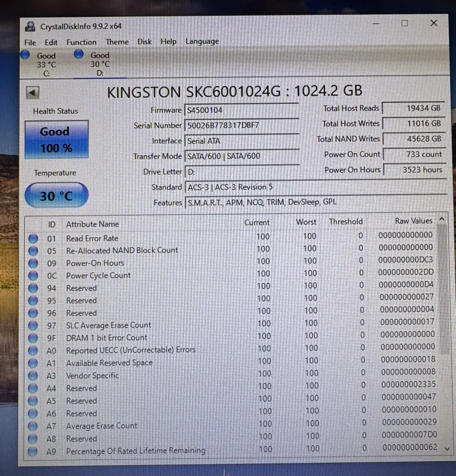Viewport: 456px width, 476px height.
Task: Click status icon for Vendor Specific row
Action: coord(33,376)
